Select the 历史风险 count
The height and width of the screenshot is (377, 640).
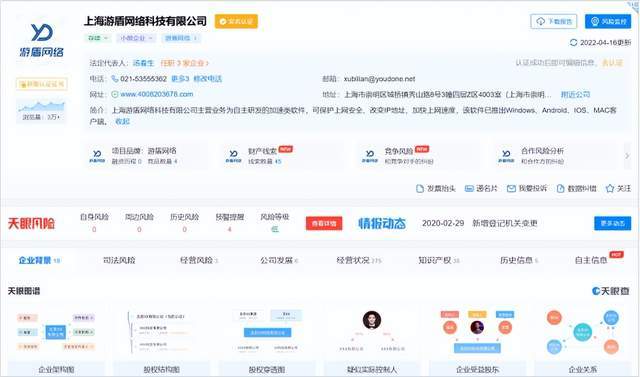pos(184,229)
